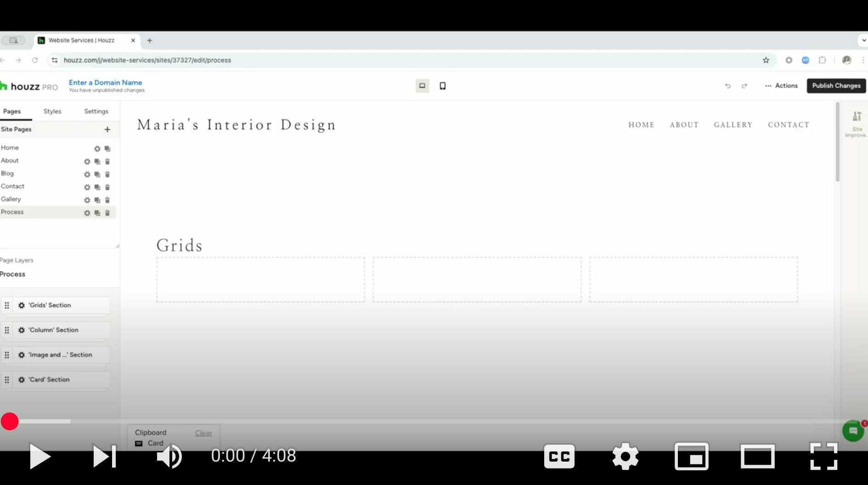Open settings gear for the About page

[87, 162]
